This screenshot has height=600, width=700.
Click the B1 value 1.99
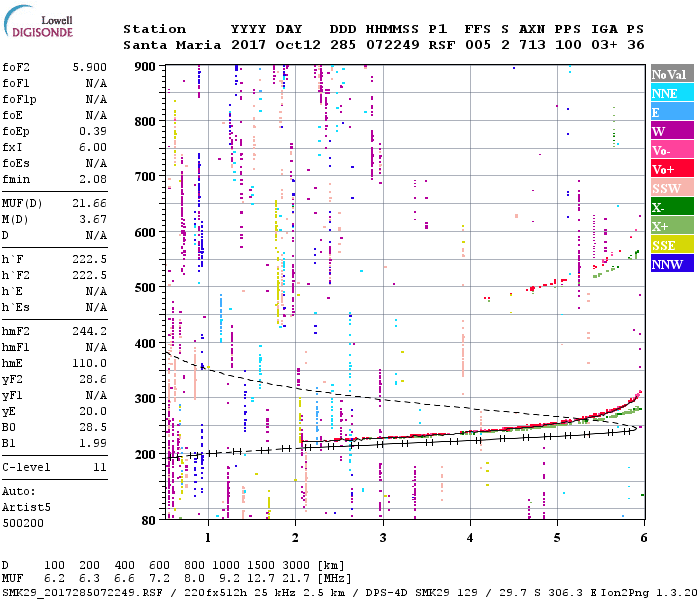93,443
